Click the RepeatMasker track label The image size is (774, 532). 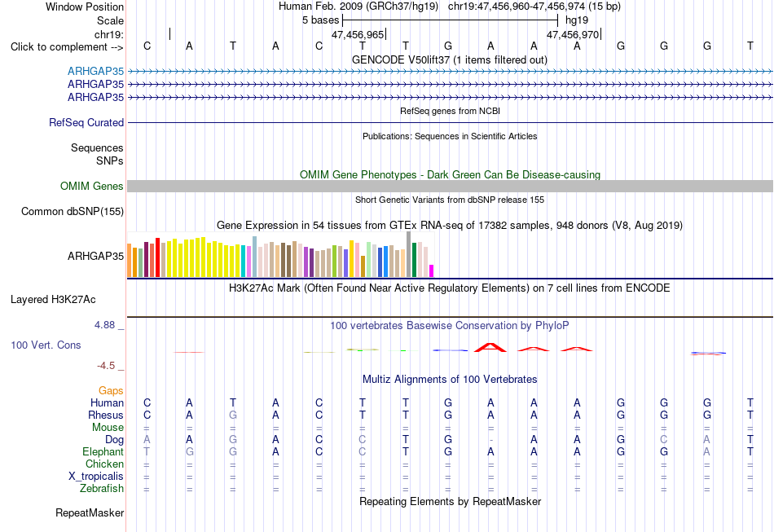click(90, 513)
